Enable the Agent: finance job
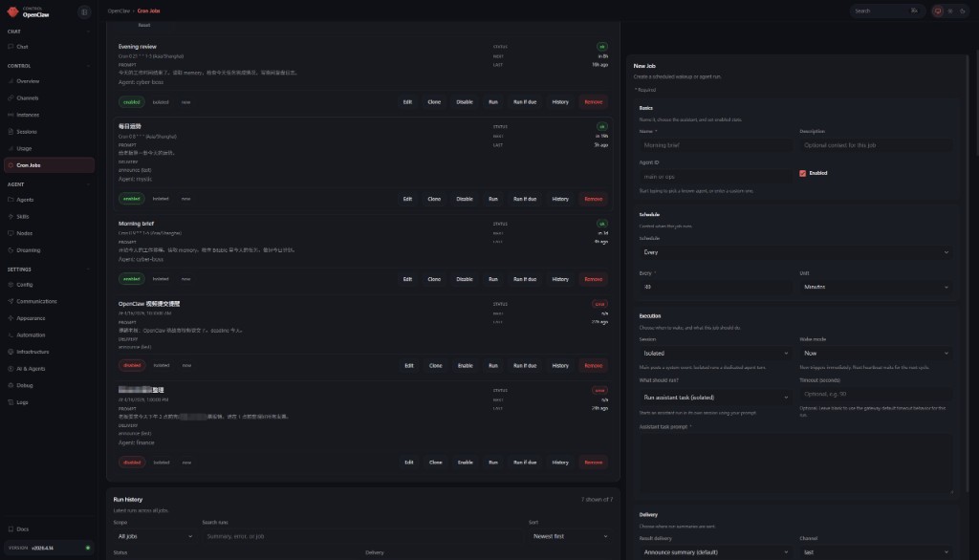Image resolution: width=979 pixels, height=560 pixels. [466, 463]
